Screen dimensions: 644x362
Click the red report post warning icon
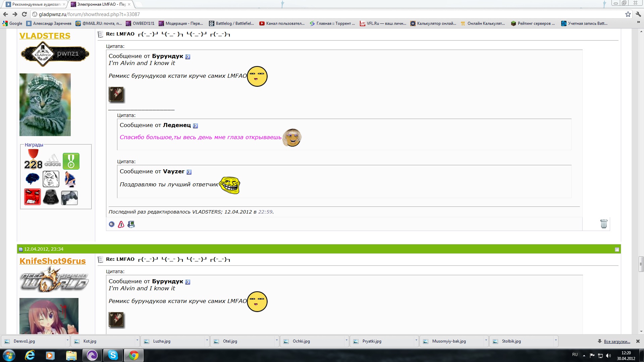(x=121, y=224)
